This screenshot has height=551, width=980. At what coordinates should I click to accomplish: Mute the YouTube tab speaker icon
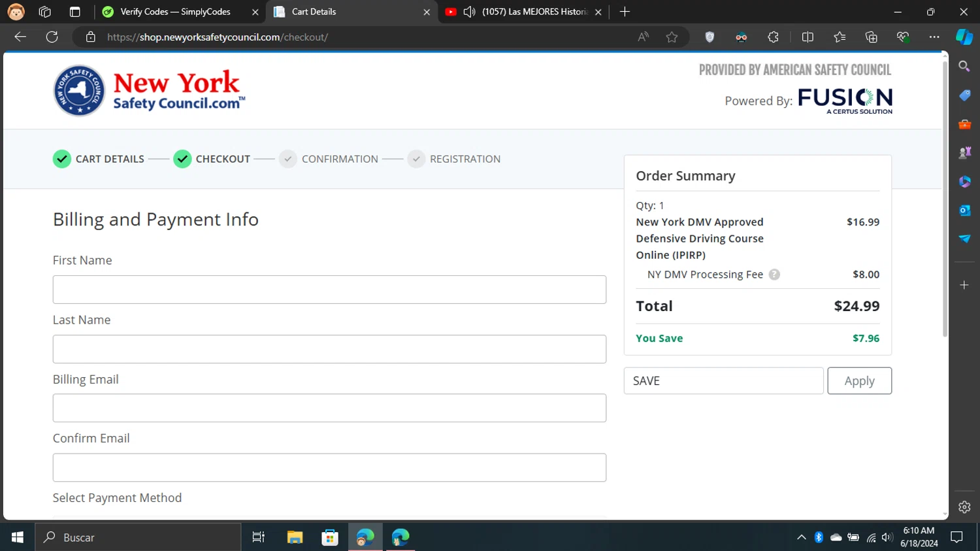tap(469, 12)
